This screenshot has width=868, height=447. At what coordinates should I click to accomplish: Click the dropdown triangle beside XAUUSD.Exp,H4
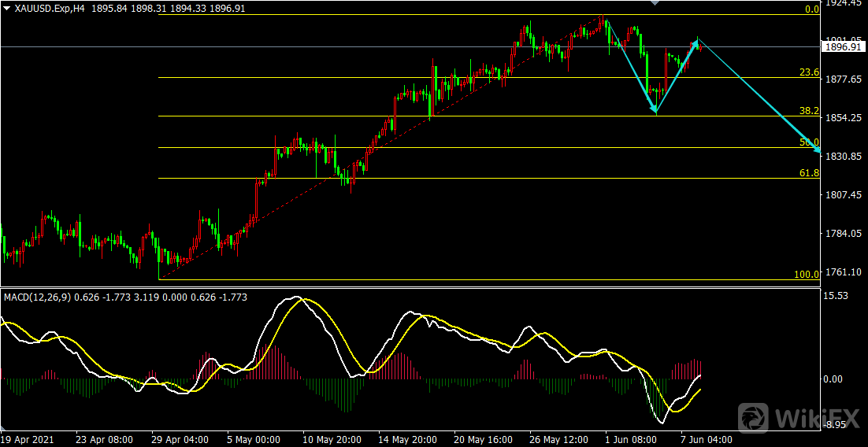[7, 6]
